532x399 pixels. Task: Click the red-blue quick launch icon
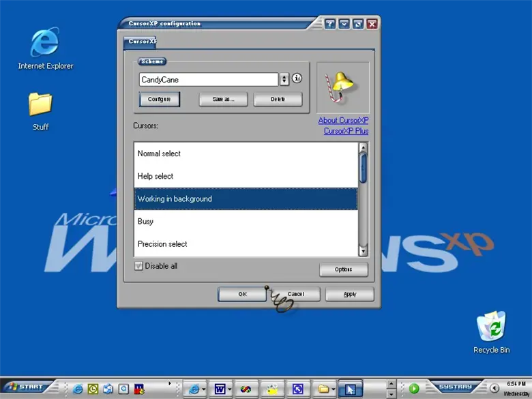coord(139,389)
